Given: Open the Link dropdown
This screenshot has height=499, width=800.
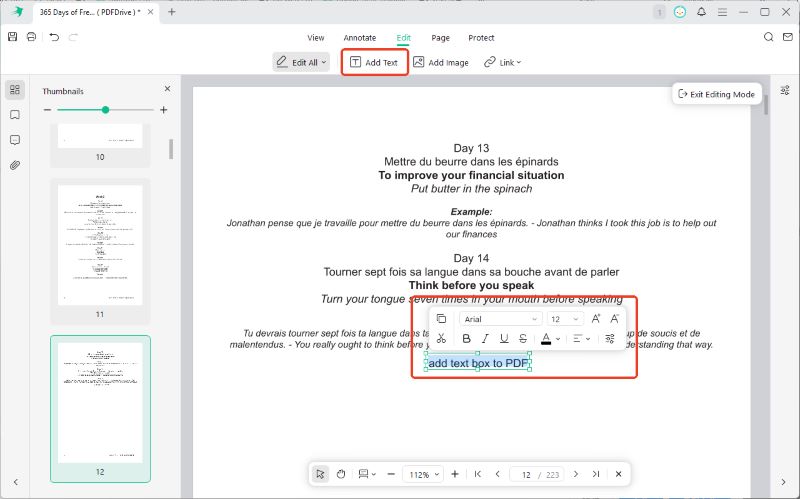Looking at the screenshot, I should click(503, 62).
